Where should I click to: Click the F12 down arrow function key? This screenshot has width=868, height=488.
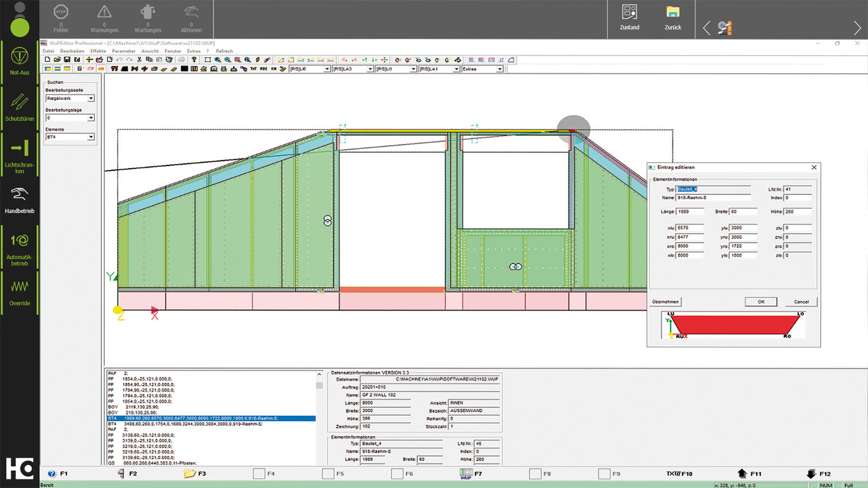click(x=818, y=473)
